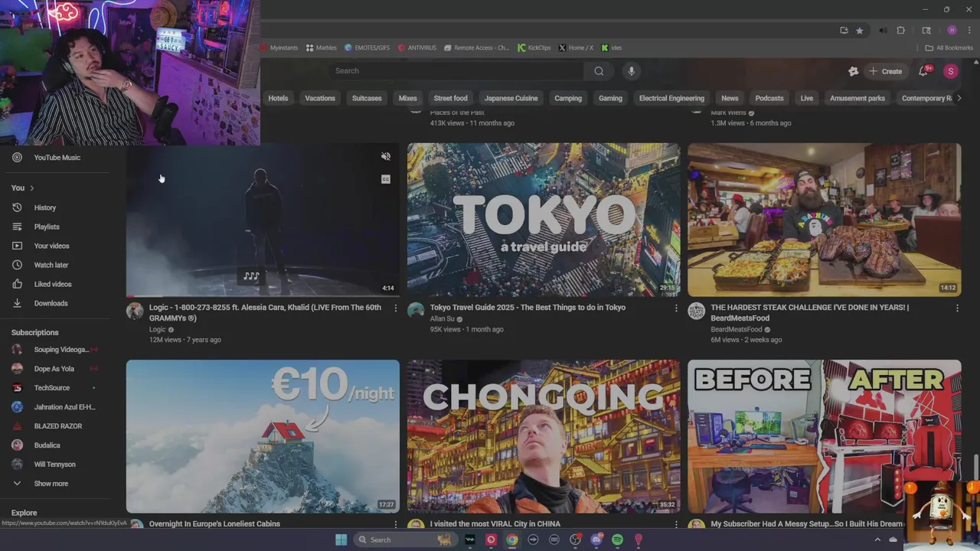Select the Street food chip

(450, 98)
